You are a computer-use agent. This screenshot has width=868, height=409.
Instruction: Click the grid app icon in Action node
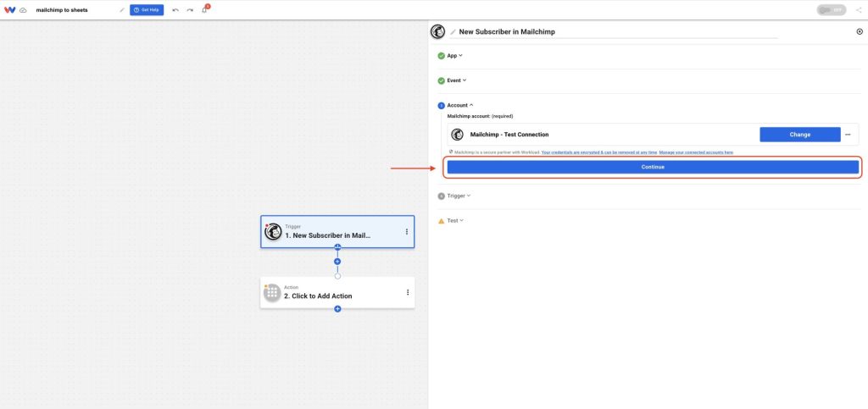(272, 293)
